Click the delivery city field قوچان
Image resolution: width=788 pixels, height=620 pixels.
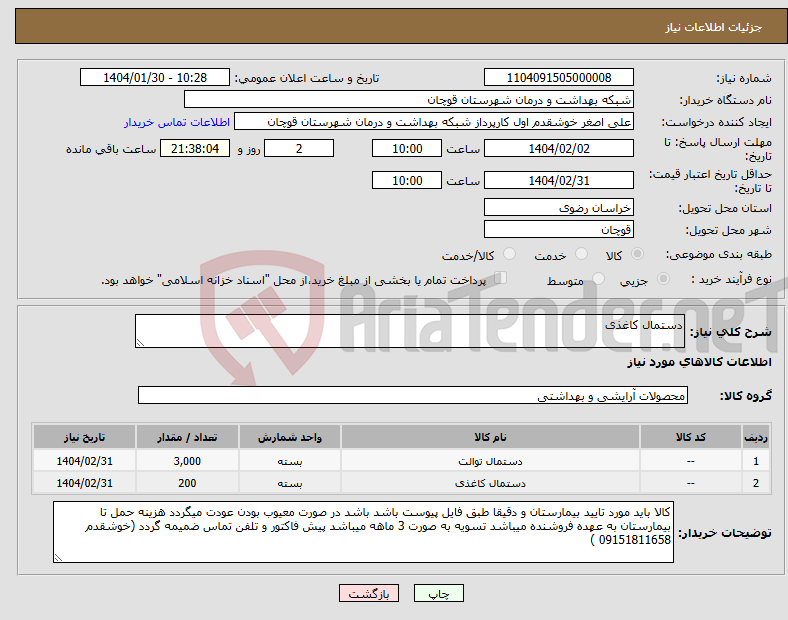point(558,230)
